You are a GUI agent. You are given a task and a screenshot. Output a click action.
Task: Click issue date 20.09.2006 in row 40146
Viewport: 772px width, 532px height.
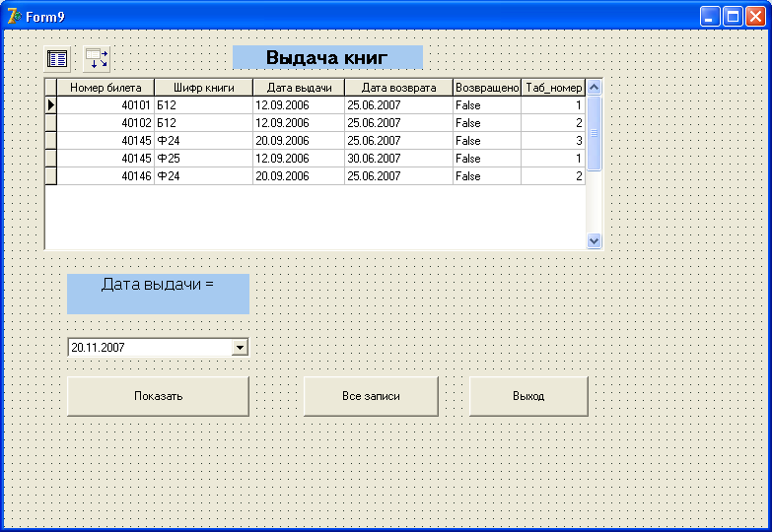[299, 176]
